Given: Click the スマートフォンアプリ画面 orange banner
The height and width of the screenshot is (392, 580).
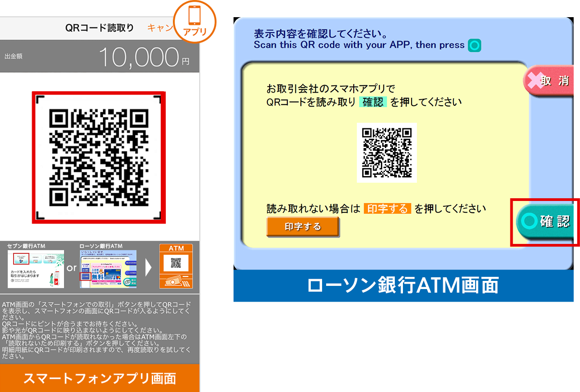Looking at the screenshot, I should [99, 378].
